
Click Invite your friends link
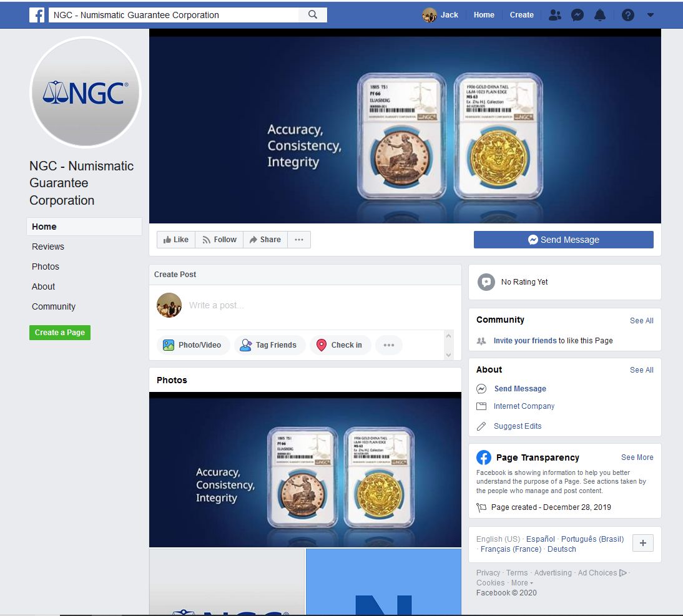click(x=525, y=340)
